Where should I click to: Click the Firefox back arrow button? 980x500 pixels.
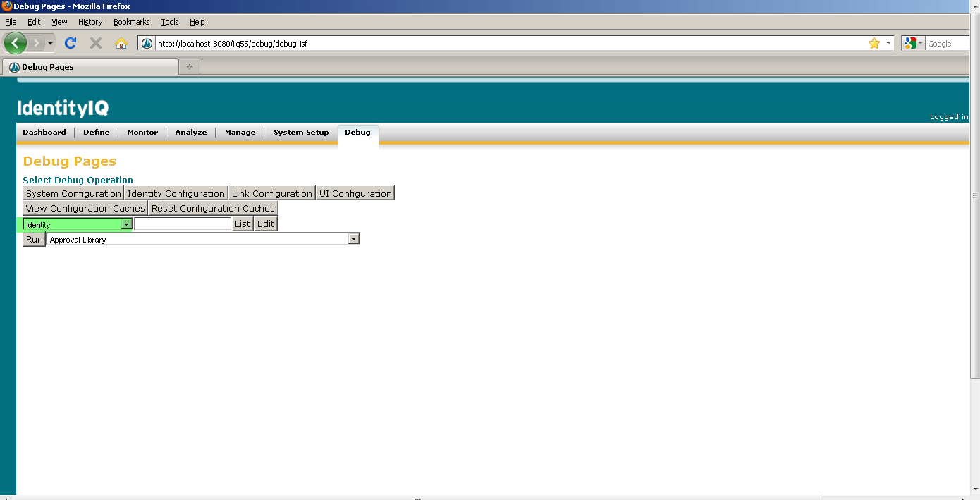[x=15, y=43]
